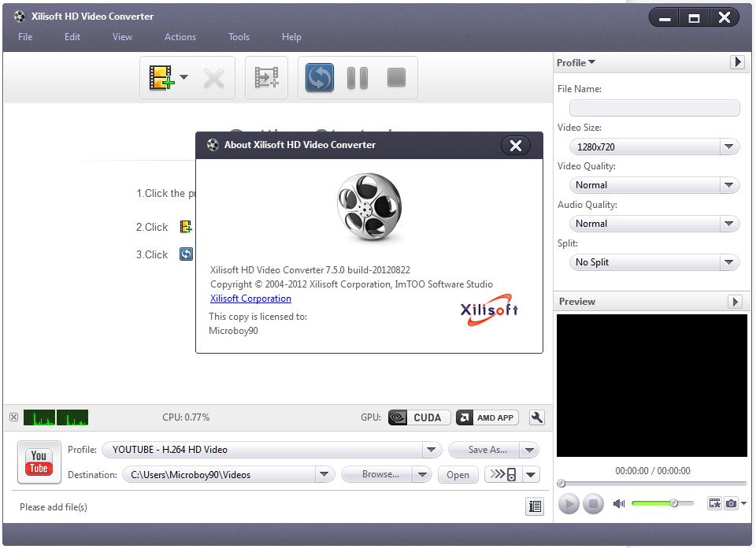Click the clip/trim icon under preview
This screenshot has width=756, height=549.
pyautogui.click(x=714, y=503)
